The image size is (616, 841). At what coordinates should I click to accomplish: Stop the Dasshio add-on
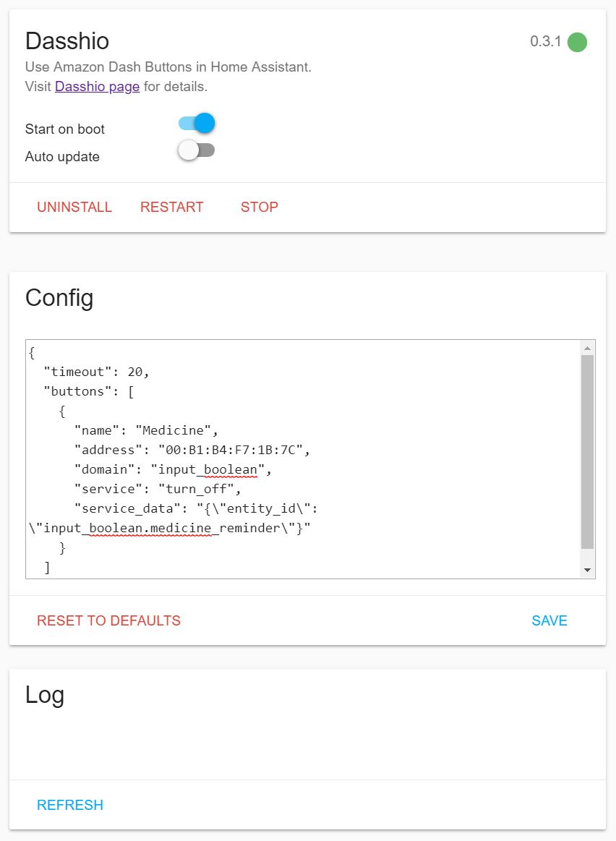pyautogui.click(x=260, y=207)
